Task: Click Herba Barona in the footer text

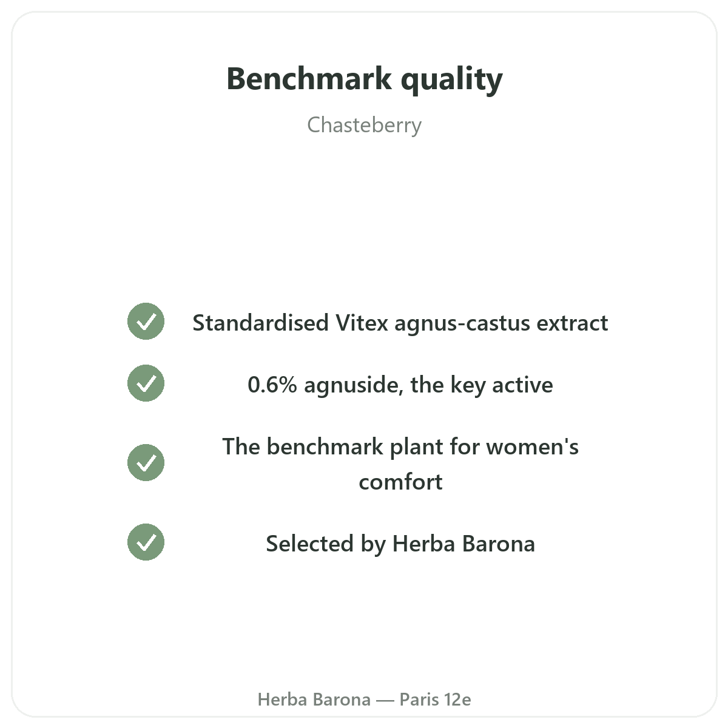Action: pyautogui.click(x=314, y=699)
